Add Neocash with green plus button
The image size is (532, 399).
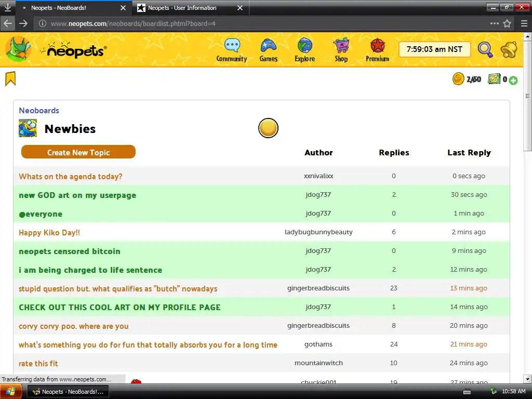click(x=513, y=81)
